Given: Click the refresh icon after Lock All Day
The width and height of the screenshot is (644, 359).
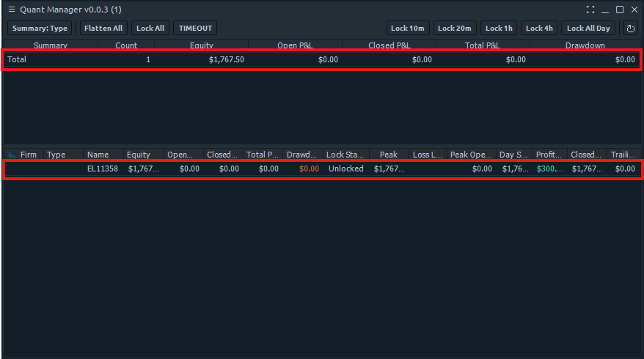Looking at the screenshot, I should coord(630,29).
